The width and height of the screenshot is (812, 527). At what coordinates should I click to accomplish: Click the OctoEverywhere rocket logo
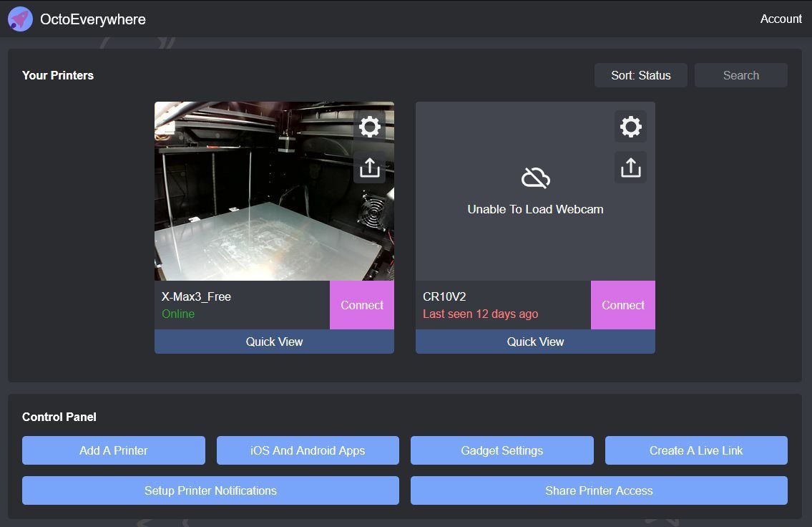tap(20, 19)
